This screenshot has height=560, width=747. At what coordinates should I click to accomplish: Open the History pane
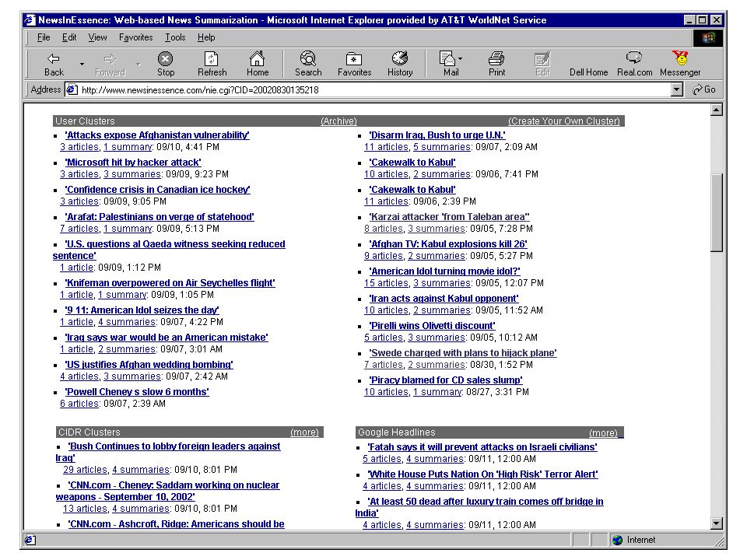pos(400,64)
